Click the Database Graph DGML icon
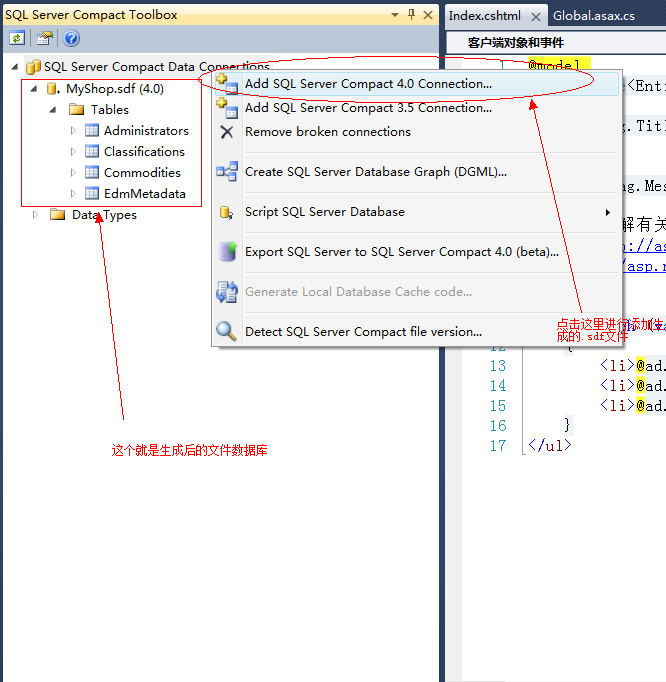The width and height of the screenshot is (666, 682). click(227, 171)
